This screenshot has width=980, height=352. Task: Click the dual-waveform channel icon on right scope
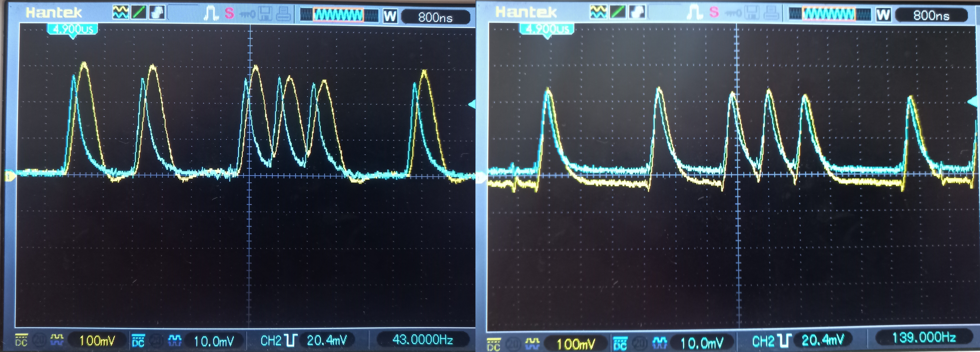tap(598, 11)
